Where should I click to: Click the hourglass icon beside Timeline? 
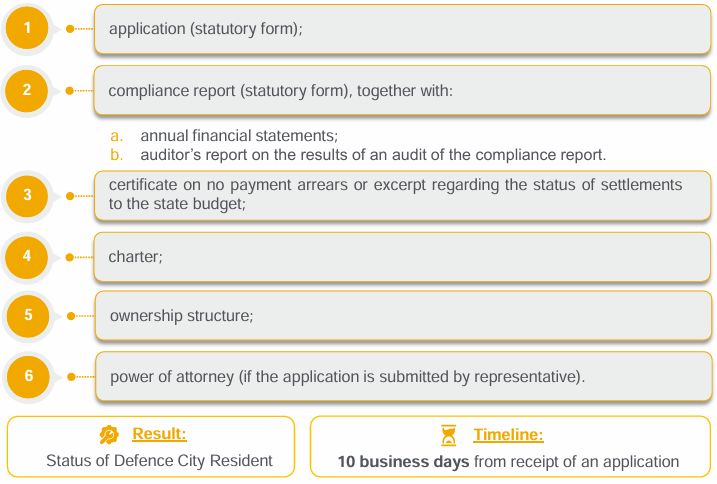[449, 435]
